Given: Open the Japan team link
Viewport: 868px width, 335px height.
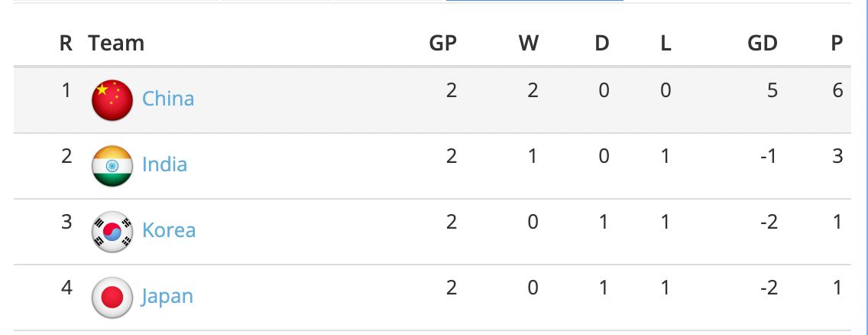Looking at the screenshot, I should pos(167,296).
